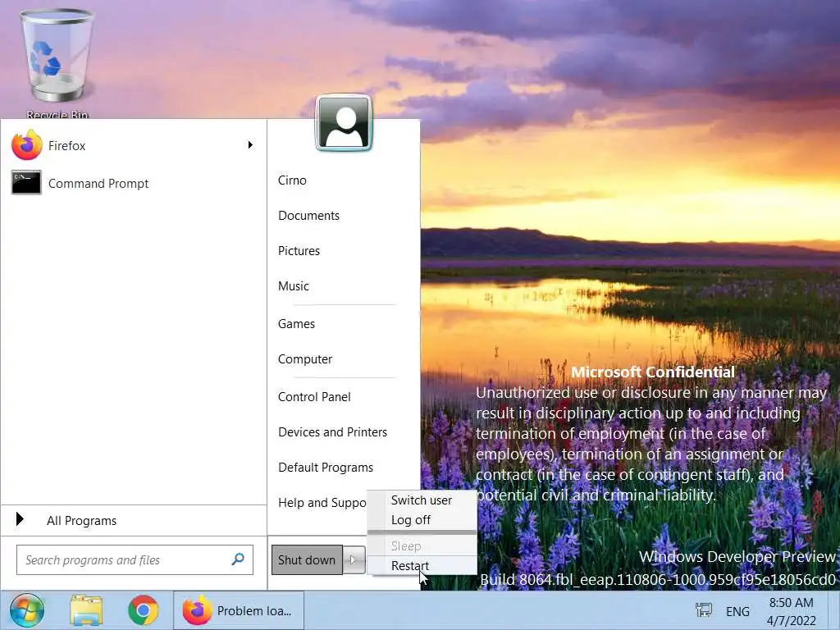Open Pictures from Start menu
Viewport: 840px width, 630px height.
(299, 251)
